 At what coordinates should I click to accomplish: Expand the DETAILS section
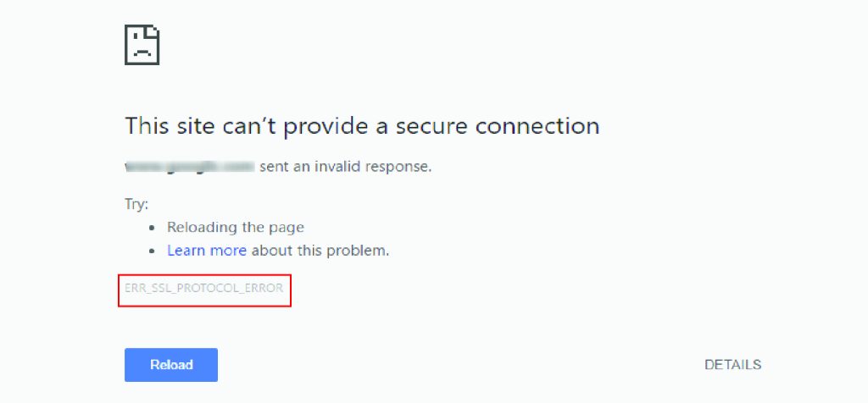pos(733,365)
